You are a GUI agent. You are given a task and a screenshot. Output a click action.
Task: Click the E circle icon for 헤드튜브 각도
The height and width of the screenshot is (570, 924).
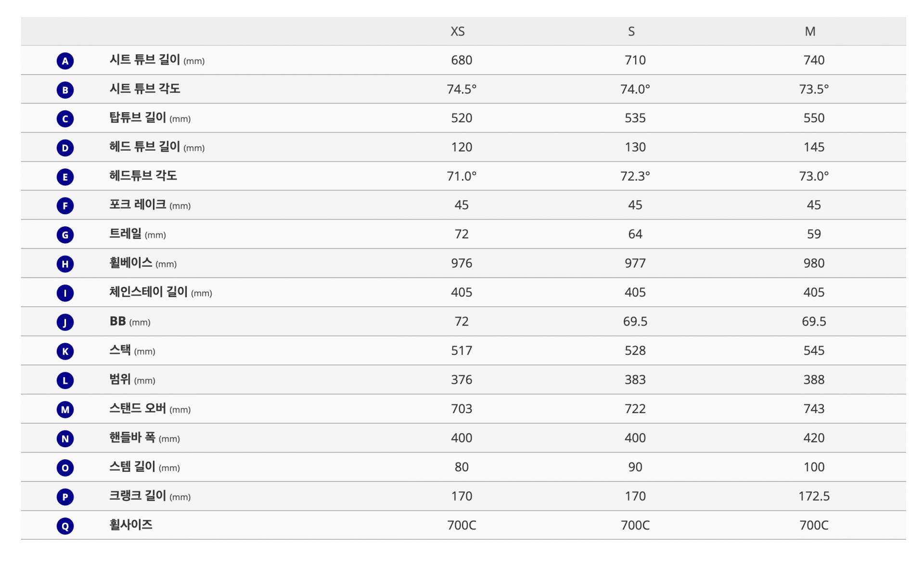coord(65,177)
